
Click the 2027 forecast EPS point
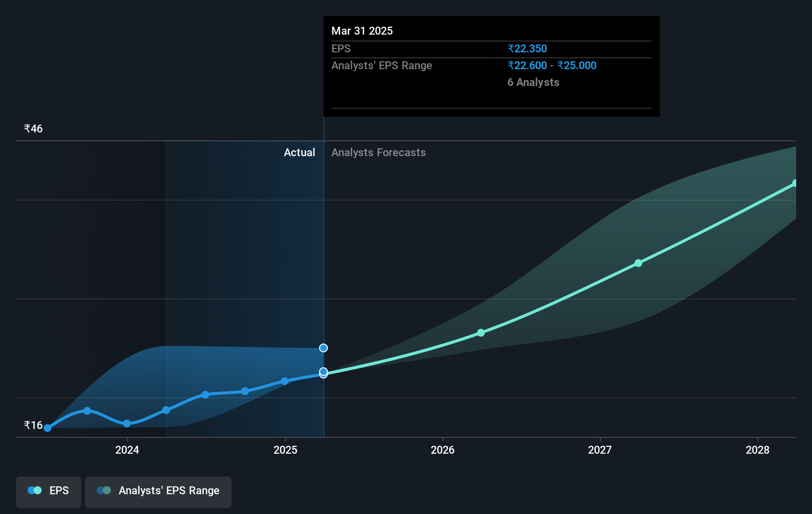pyautogui.click(x=638, y=263)
